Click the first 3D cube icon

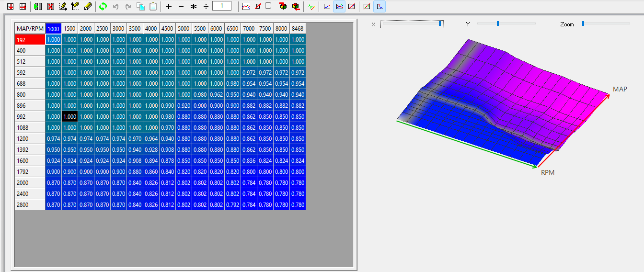[x=283, y=7]
